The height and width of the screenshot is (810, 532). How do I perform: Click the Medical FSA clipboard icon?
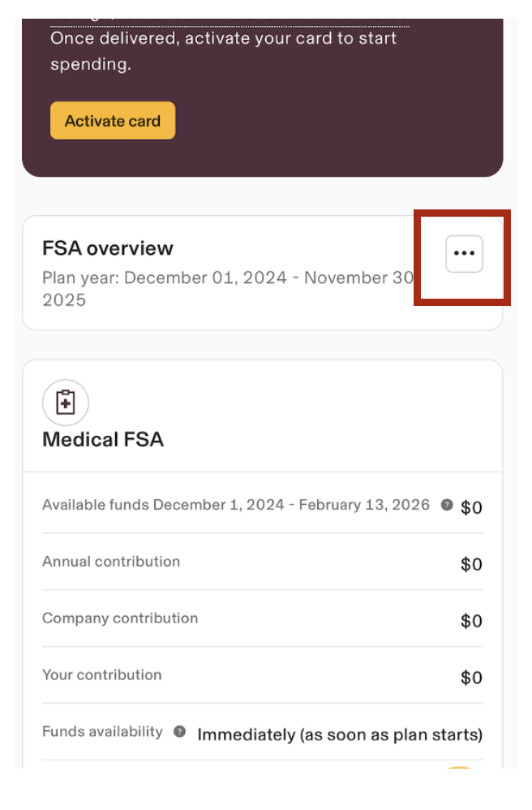[66, 403]
